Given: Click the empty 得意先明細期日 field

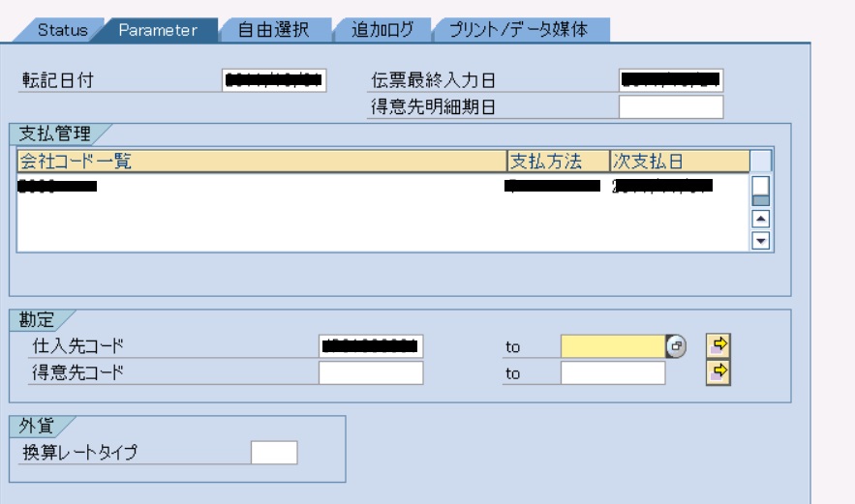Looking at the screenshot, I should (671, 107).
